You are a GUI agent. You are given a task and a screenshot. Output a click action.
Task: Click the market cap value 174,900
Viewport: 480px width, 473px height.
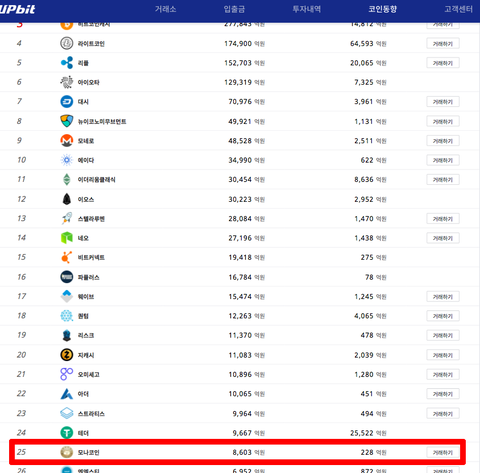[238, 43]
